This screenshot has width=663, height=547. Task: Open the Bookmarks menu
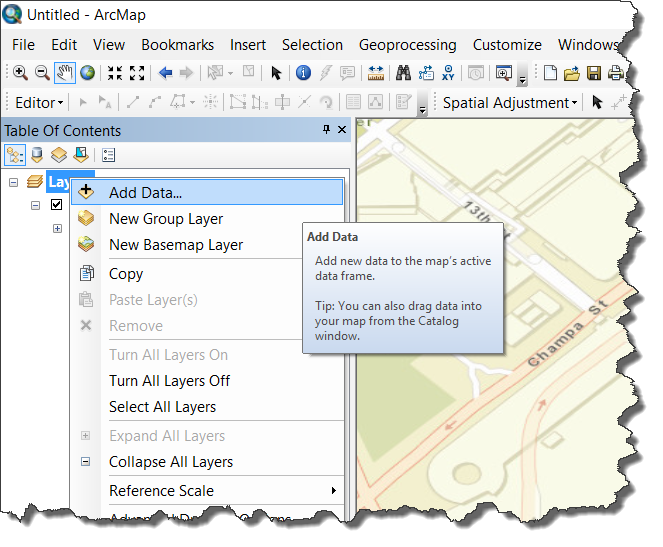177,45
